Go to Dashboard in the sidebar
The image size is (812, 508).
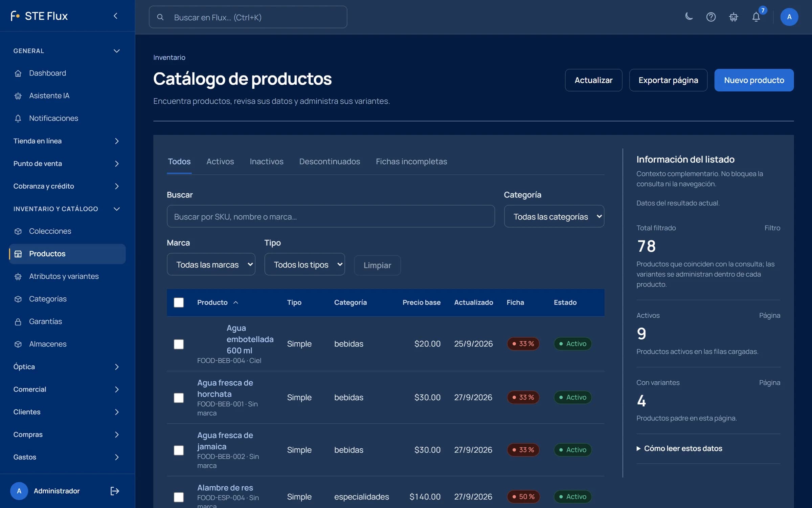pyautogui.click(x=67, y=73)
